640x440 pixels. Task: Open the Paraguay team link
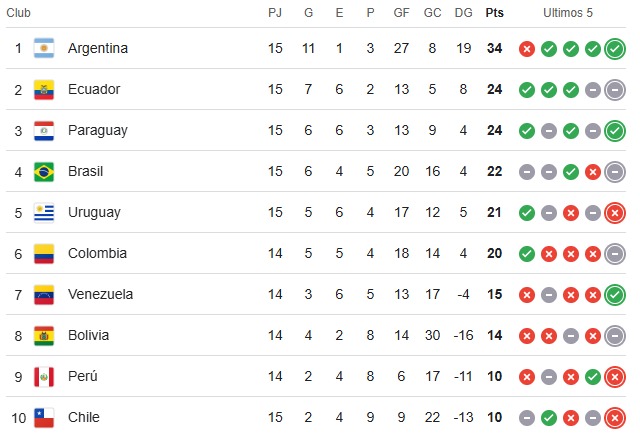98,130
